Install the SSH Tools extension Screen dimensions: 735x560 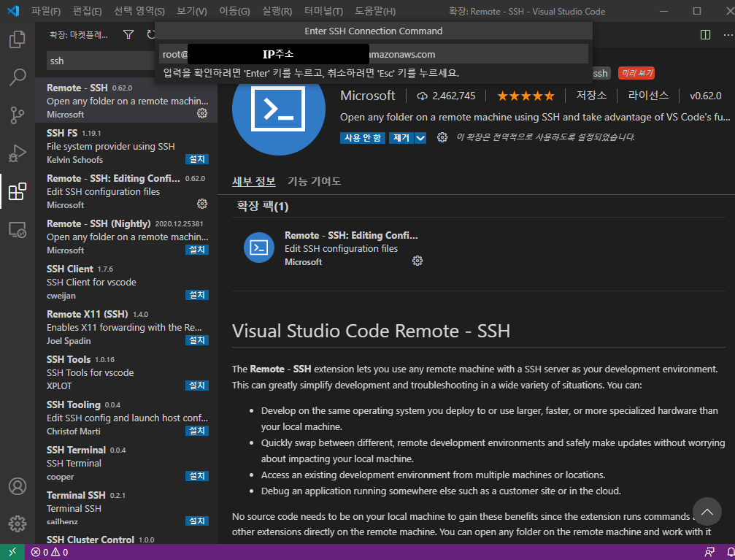tap(197, 385)
